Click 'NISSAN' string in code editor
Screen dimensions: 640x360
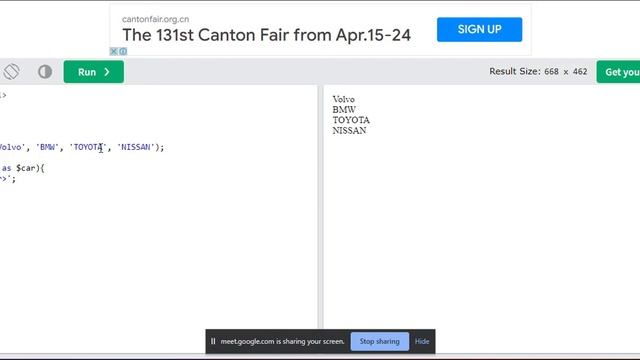point(136,147)
